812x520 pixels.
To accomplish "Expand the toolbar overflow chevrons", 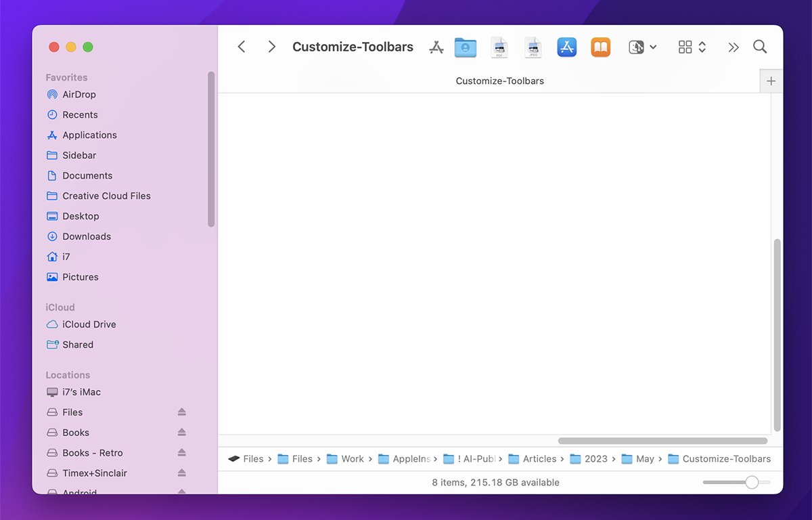I will pyautogui.click(x=734, y=47).
